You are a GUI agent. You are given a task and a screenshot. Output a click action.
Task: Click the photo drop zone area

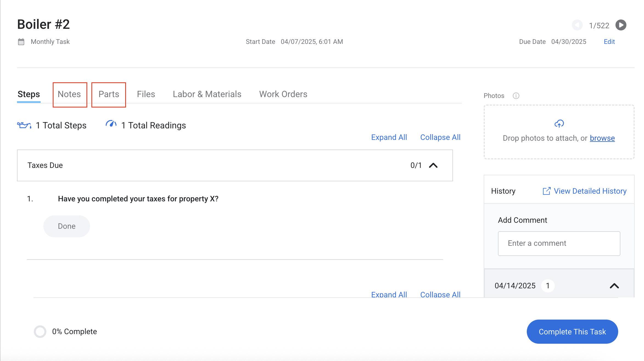(x=559, y=132)
